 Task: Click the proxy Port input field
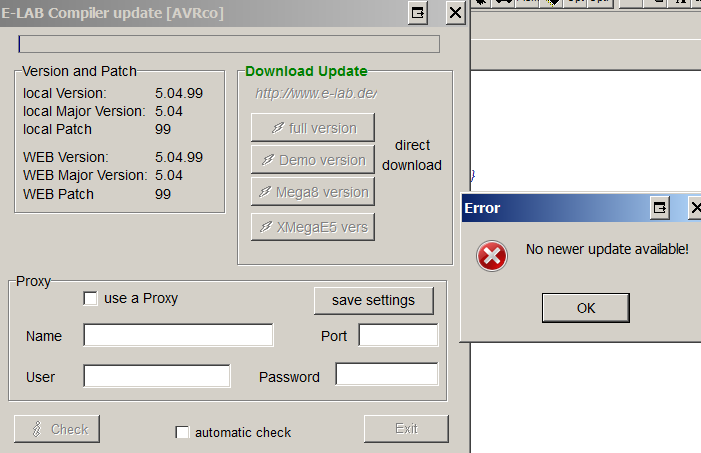(398, 335)
